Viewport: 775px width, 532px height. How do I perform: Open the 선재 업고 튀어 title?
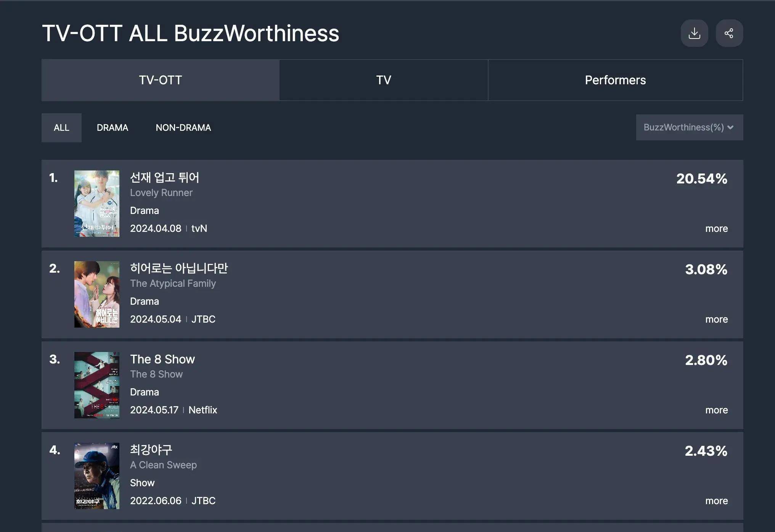click(x=164, y=177)
